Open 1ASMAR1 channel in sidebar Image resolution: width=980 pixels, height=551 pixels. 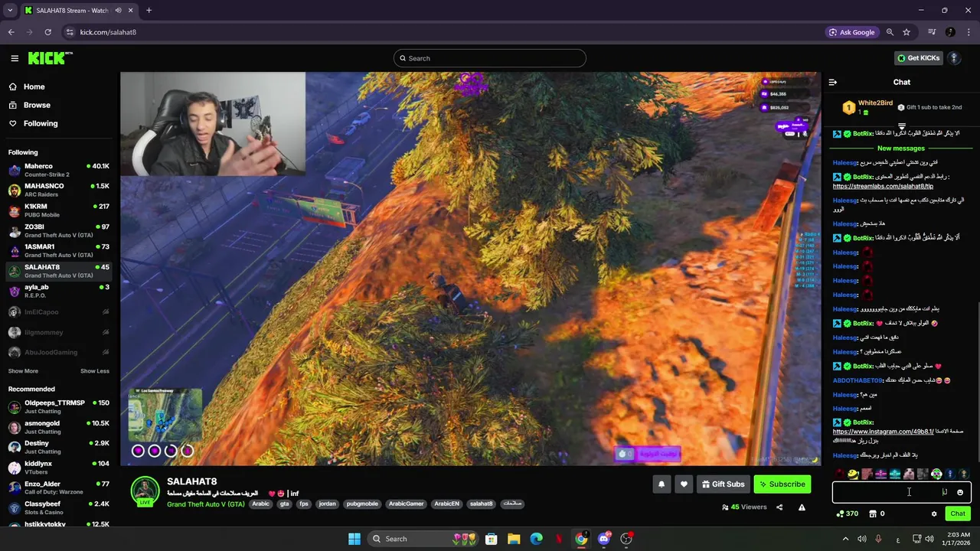click(x=60, y=251)
